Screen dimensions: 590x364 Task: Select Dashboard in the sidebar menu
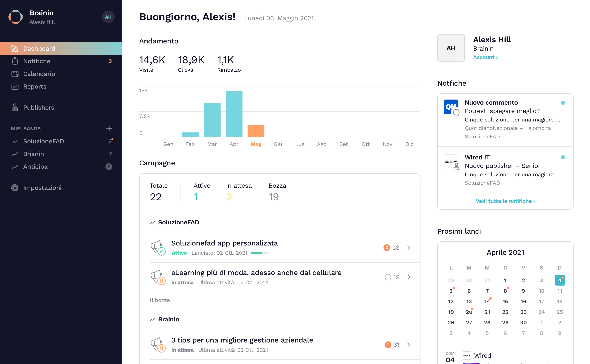pos(39,48)
